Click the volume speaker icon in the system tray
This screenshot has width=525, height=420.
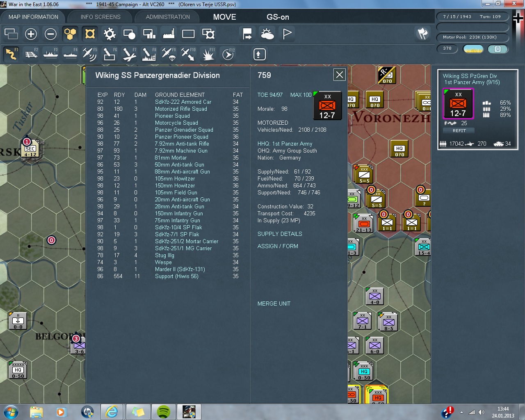[481, 412]
